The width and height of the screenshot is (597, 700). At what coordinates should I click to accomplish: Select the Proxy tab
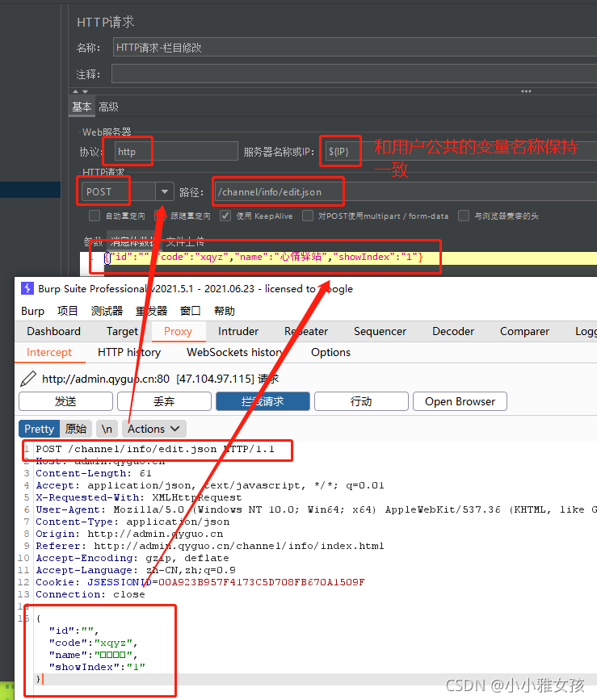[178, 331]
